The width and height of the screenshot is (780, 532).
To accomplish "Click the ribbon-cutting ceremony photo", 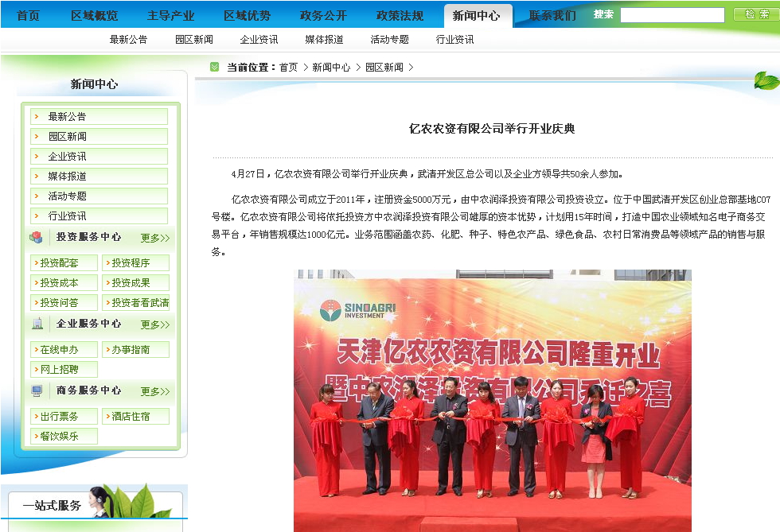I will pos(493,401).
